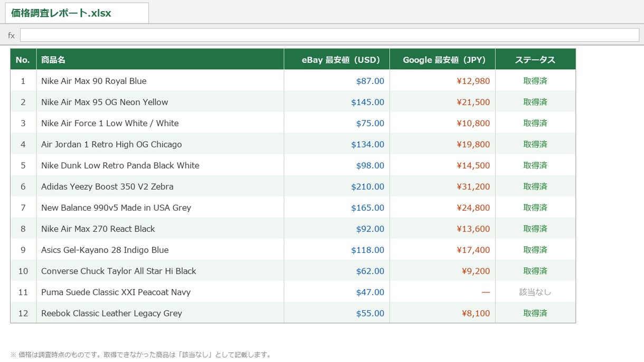Click the formula bar input field
Viewport: 644px width, 362px height.
tap(329, 35)
